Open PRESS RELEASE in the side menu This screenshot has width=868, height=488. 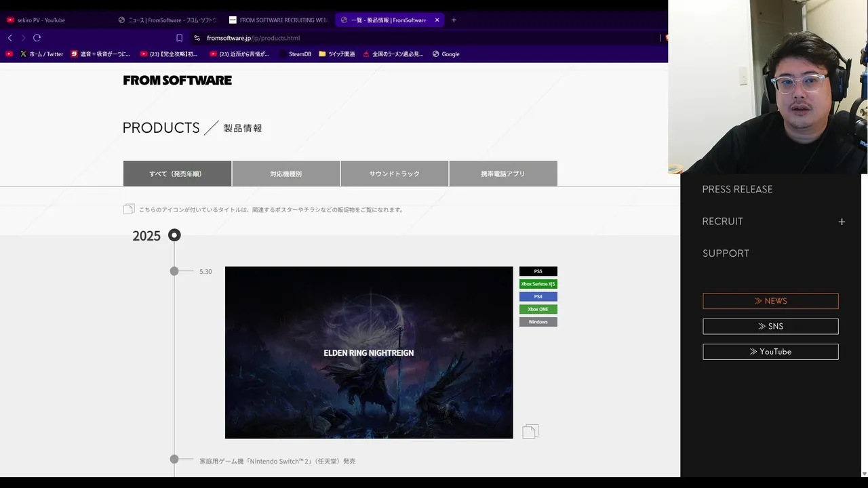click(x=737, y=189)
